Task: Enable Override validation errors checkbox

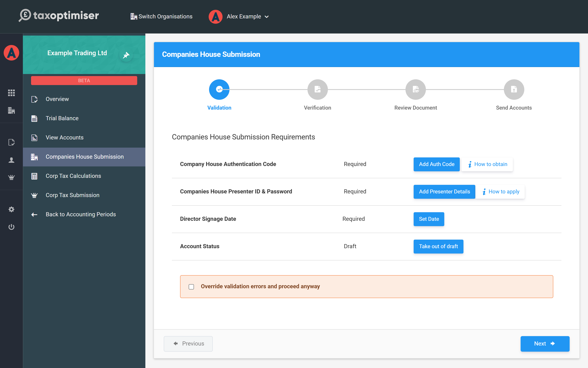Action: 192,287
